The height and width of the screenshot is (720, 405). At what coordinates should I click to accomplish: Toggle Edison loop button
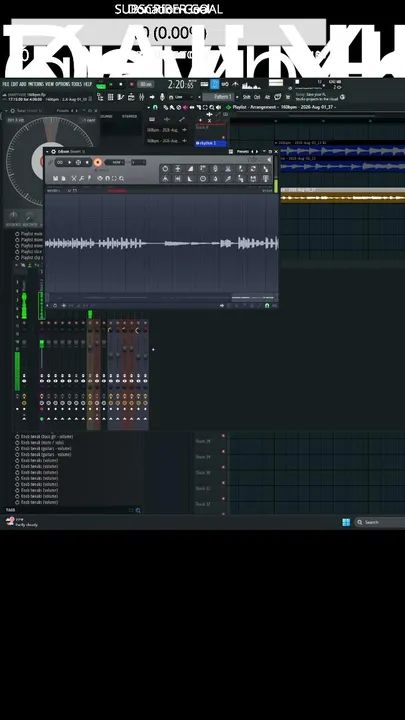[x=60, y=162]
